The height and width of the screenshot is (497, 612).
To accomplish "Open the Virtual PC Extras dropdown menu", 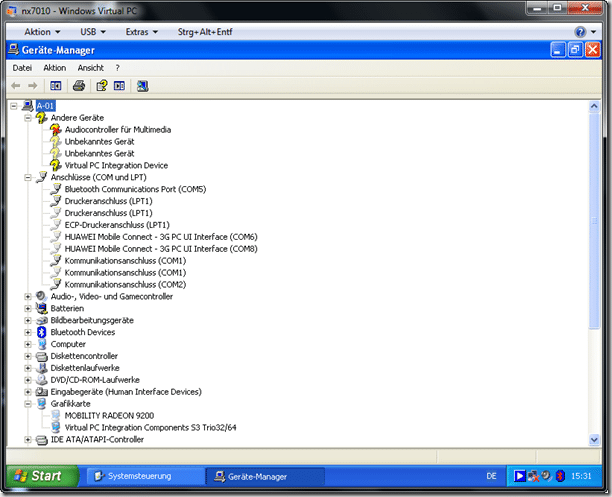I will [x=142, y=32].
